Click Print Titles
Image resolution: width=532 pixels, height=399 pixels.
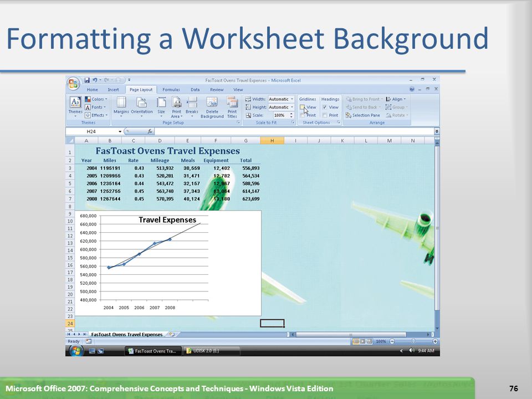[x=232, y=107]
